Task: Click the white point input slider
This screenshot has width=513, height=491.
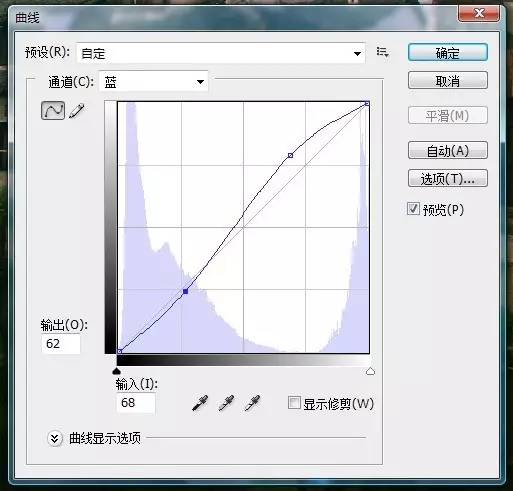Action: [370, 371]
